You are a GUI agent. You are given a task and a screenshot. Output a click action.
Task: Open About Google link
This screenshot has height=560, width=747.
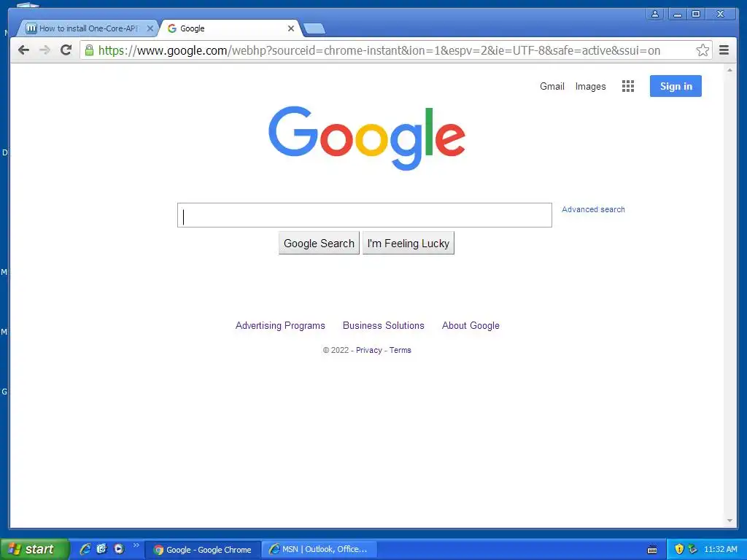point(471,326)
